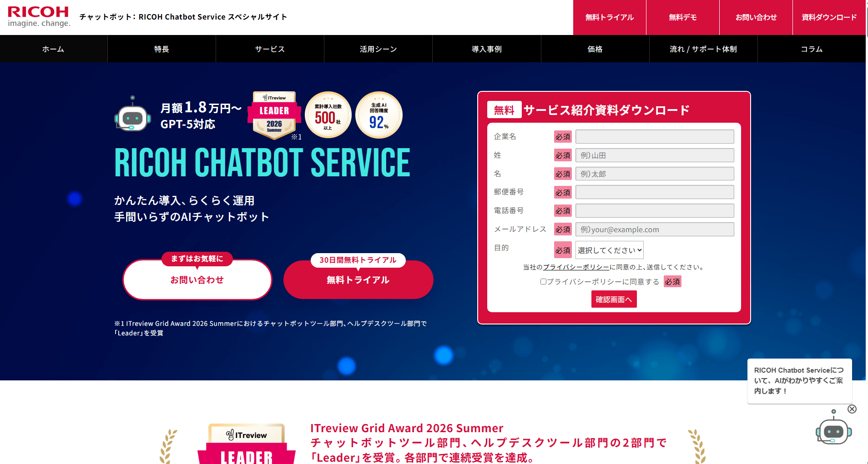
Task: Click the top 無料トライアル header button
Action: (610, 17)
